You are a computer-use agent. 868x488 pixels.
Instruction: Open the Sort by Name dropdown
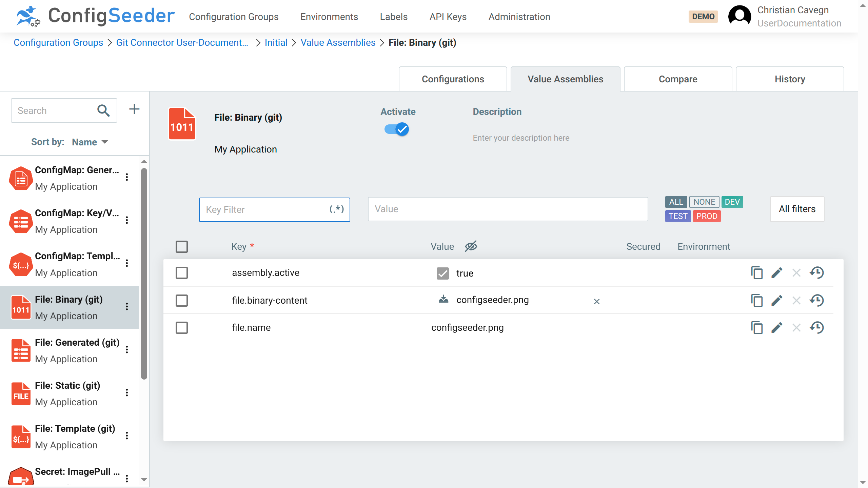[x=89, y=142]
